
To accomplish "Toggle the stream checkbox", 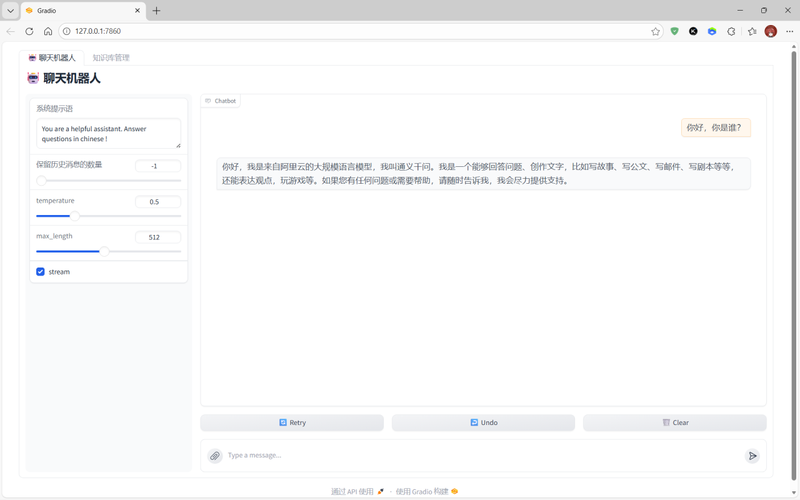I will tap(40, 271).
